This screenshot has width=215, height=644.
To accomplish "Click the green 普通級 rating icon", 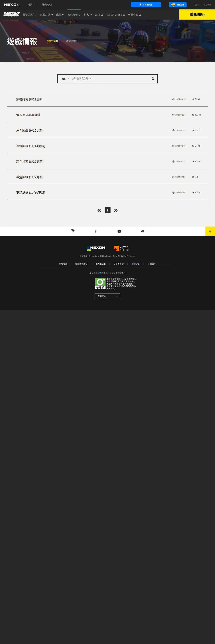I will click(100, 284).
